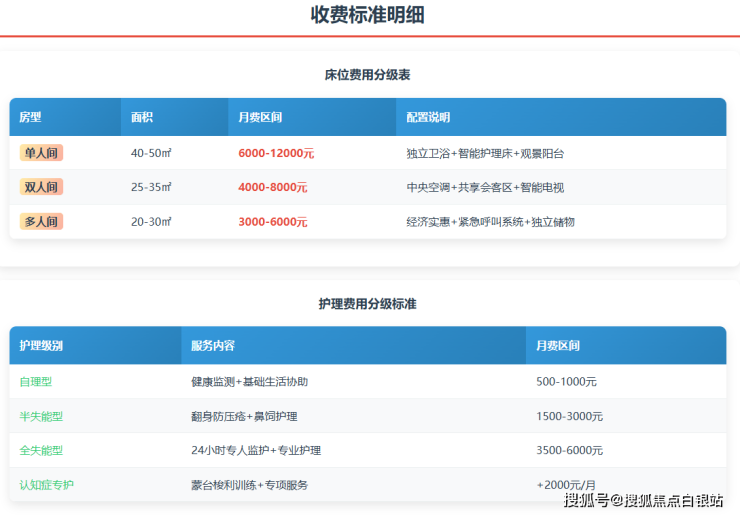Click the red 3000-6000元 price
The height and width of the screenshot is (516, 740).
pyautogui.click(x=273, y=222)
